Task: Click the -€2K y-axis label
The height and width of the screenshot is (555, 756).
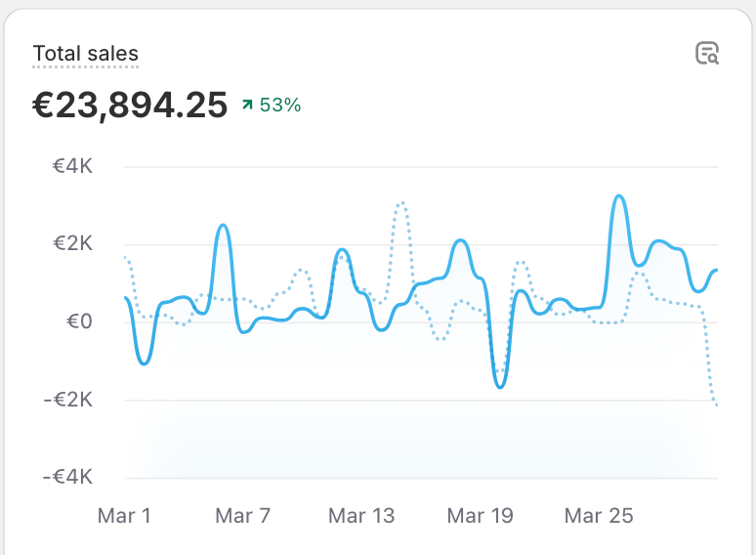Action: pyautogui.click(x=68, y=400)
